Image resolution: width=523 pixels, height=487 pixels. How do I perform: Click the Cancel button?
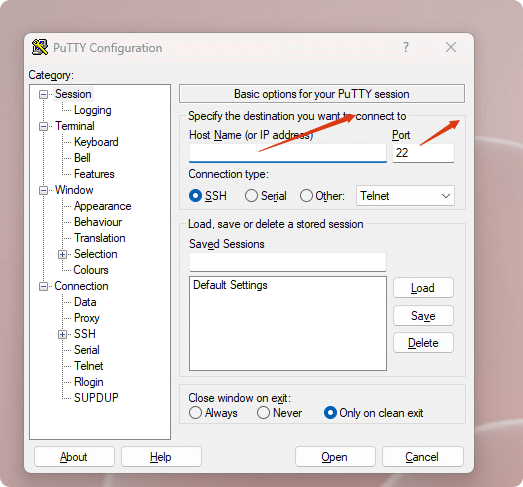coord(423,457)
